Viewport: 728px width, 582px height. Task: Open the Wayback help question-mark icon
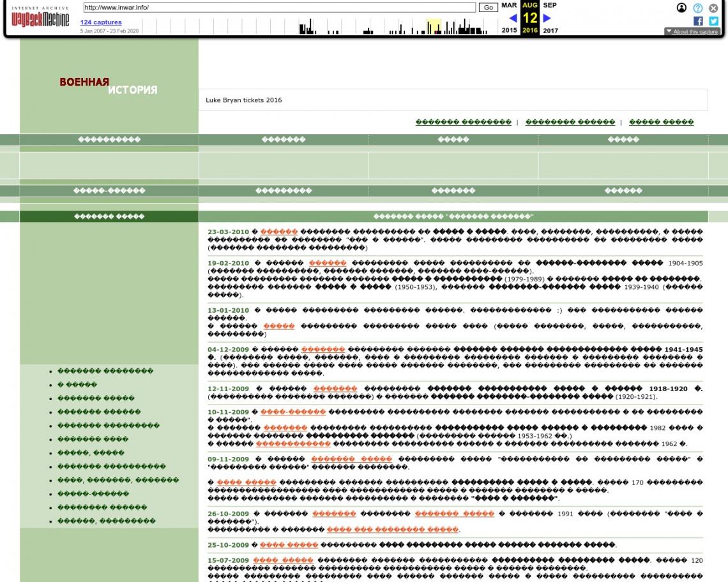pyautogui.click(x=697, y=8)
